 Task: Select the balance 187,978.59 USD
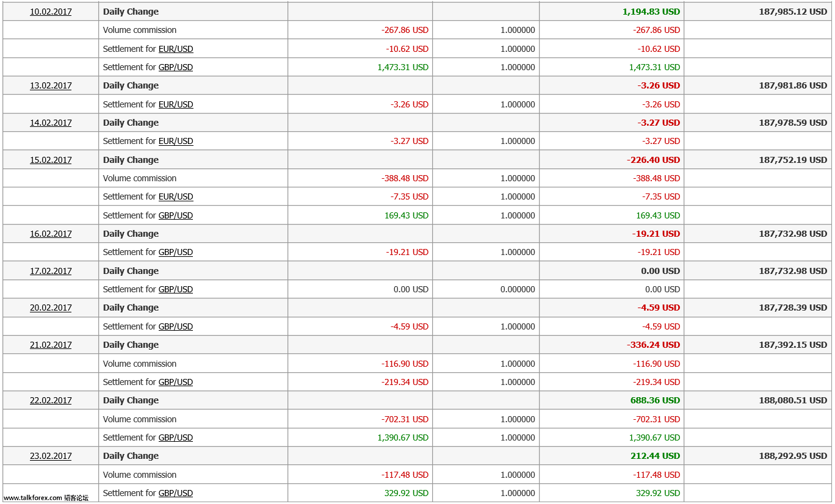[793, 123]
